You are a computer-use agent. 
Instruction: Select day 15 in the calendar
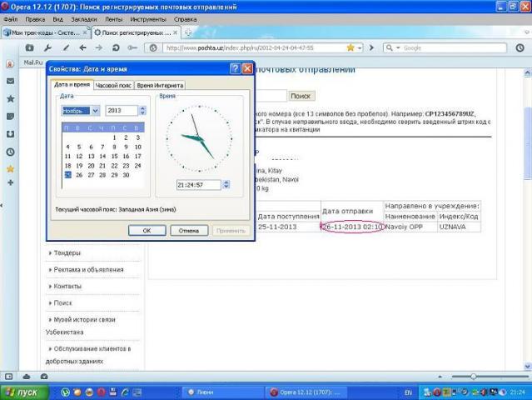(114, 156)
